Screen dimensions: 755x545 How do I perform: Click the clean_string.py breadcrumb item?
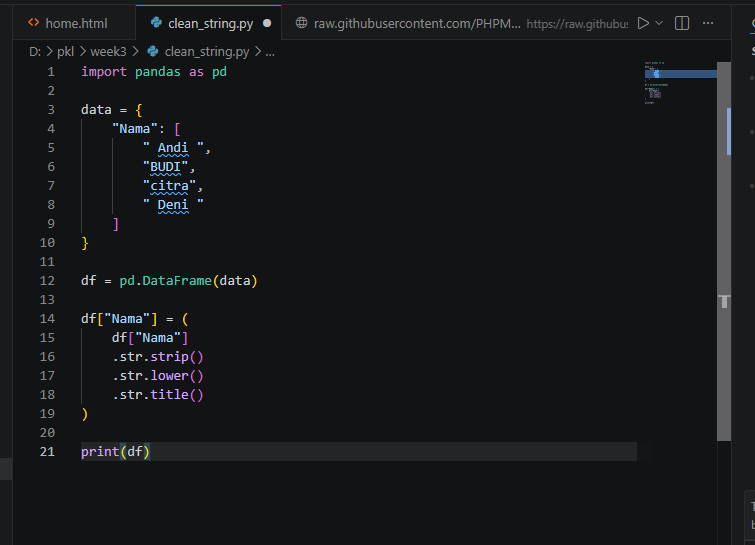[207, 52]
